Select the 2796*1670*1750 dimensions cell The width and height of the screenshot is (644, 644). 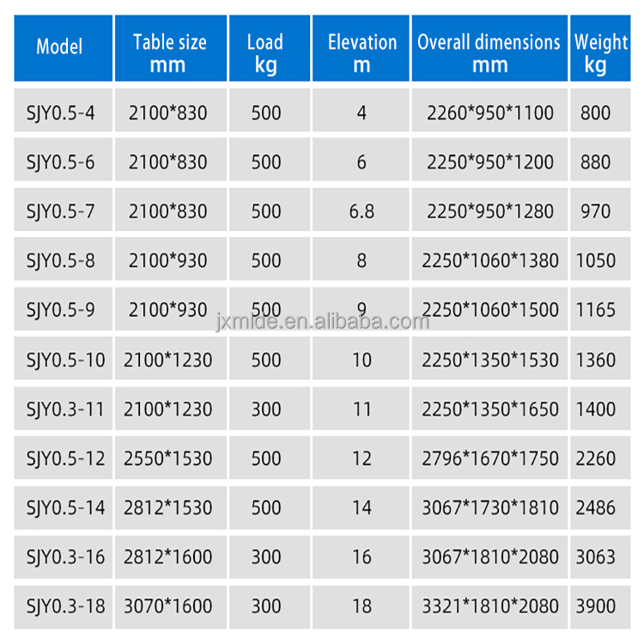click(x=489, y=459)
